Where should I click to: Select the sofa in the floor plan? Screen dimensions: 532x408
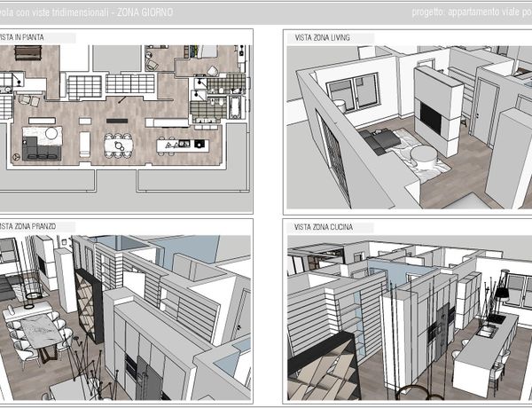coord(41,151)
